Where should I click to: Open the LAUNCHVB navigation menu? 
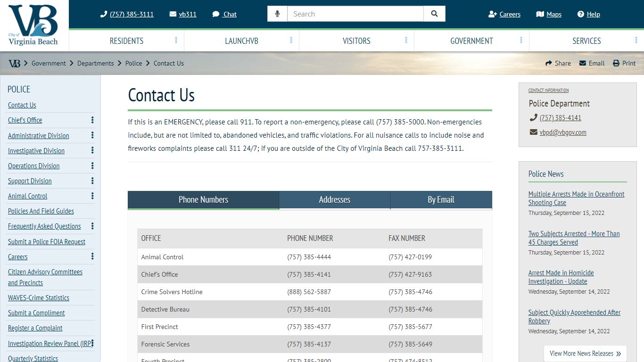241,41
